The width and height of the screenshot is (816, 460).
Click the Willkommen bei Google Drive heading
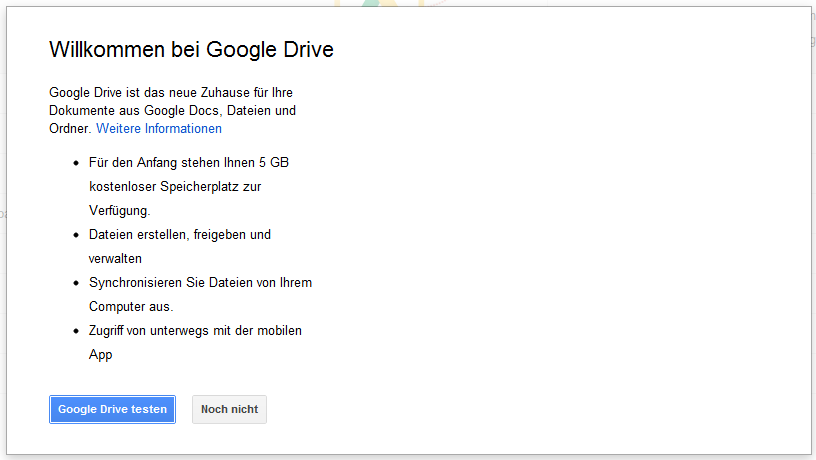192,49
